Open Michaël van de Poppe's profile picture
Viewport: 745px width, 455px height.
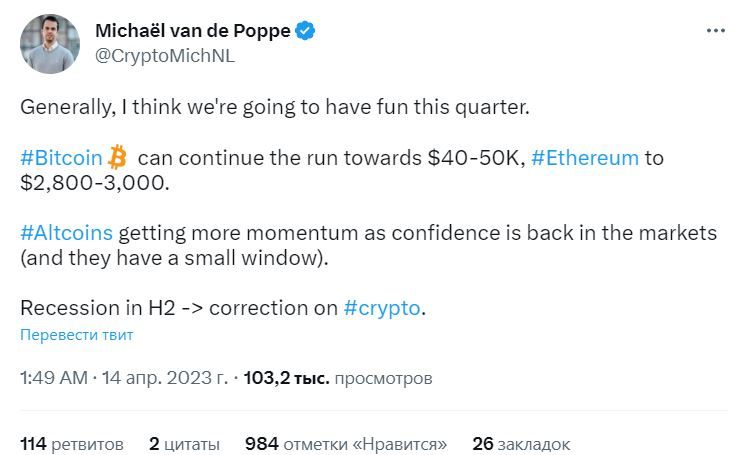[x=49, y=44]
